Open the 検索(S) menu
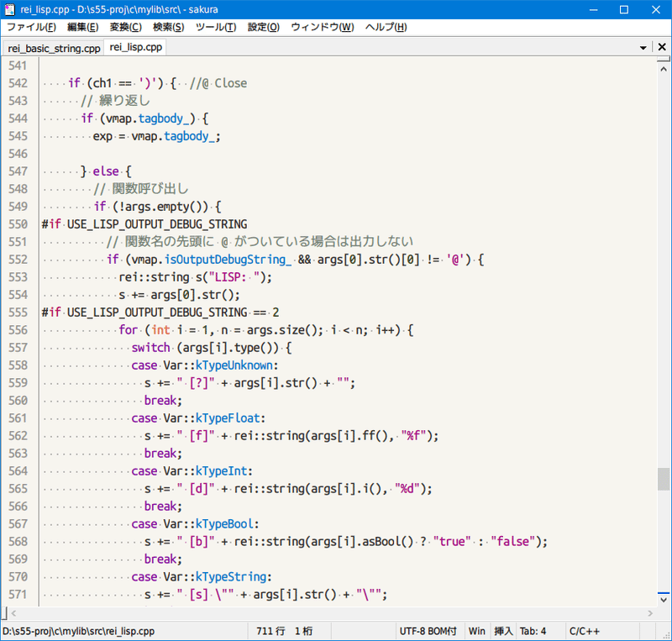This screenshot has width=672, height=641. (169, 27)
